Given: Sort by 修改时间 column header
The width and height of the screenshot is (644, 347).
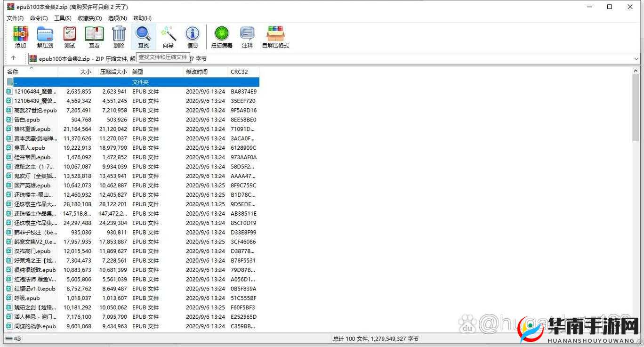Looking at the screenshot, I should click(196, 72).
